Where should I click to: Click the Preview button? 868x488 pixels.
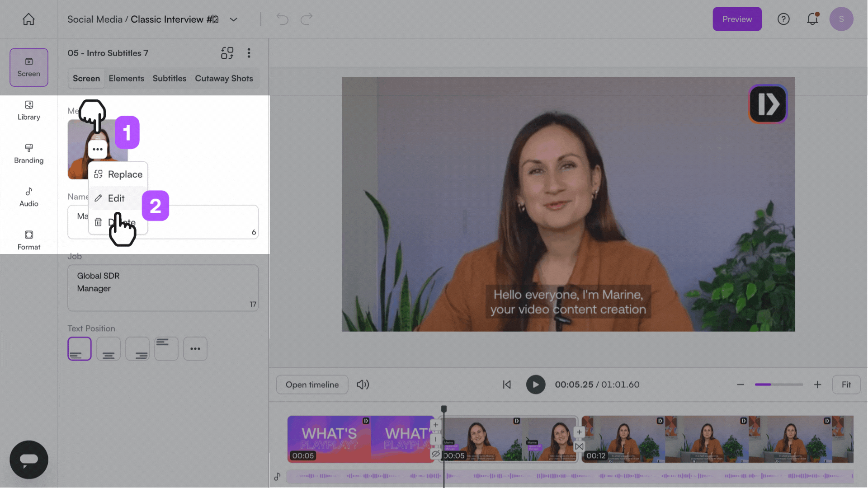(736, 19)
